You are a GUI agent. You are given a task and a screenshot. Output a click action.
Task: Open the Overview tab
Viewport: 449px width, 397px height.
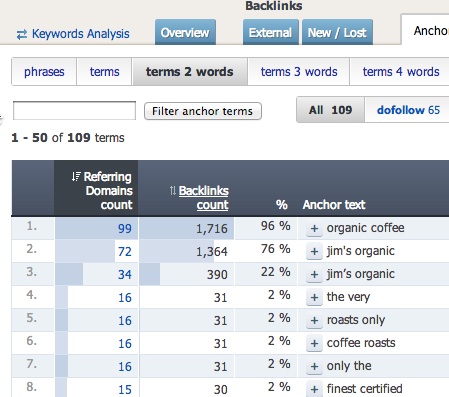[x=185, y=32]
